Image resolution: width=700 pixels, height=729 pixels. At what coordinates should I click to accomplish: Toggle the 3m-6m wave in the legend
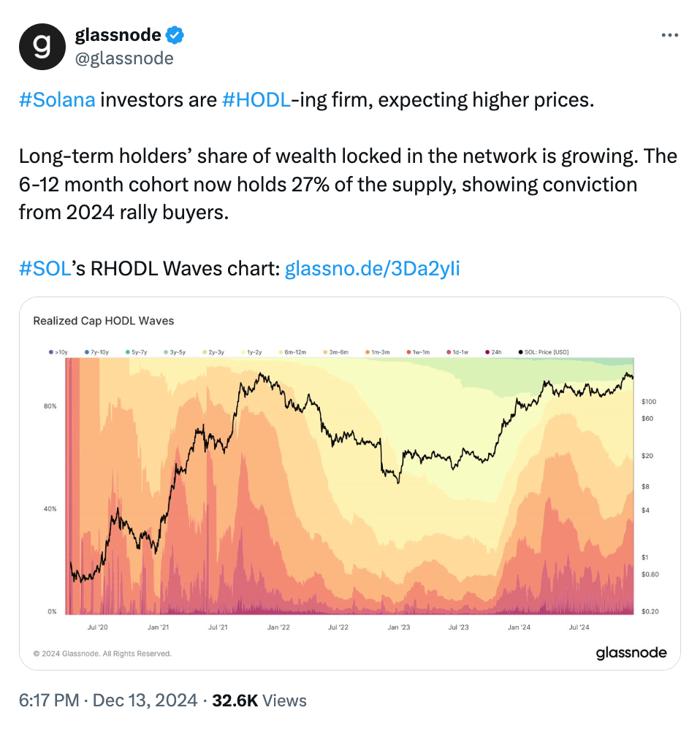coord(327,351)
